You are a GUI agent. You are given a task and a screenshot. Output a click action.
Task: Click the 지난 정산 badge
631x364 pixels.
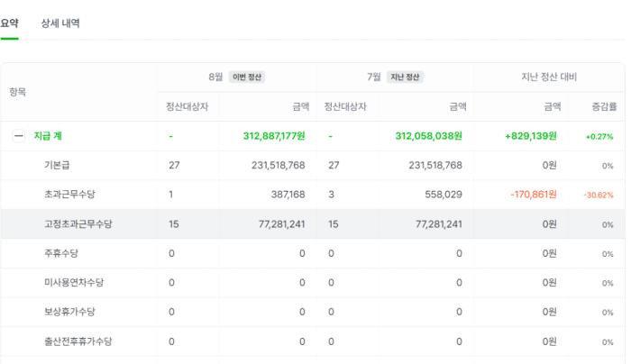click(405, 77)
